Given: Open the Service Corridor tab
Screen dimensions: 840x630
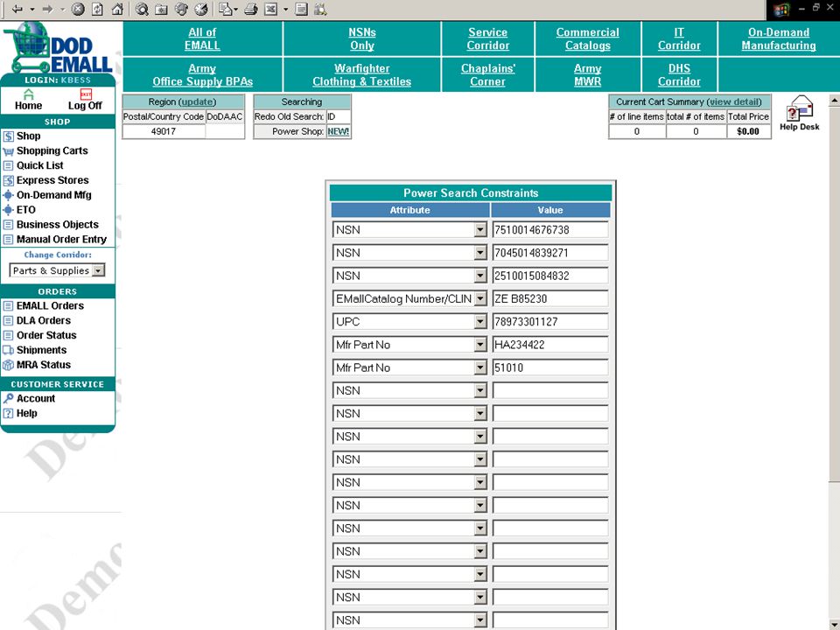Looking at the screenshot, I should tap(487, 38).
